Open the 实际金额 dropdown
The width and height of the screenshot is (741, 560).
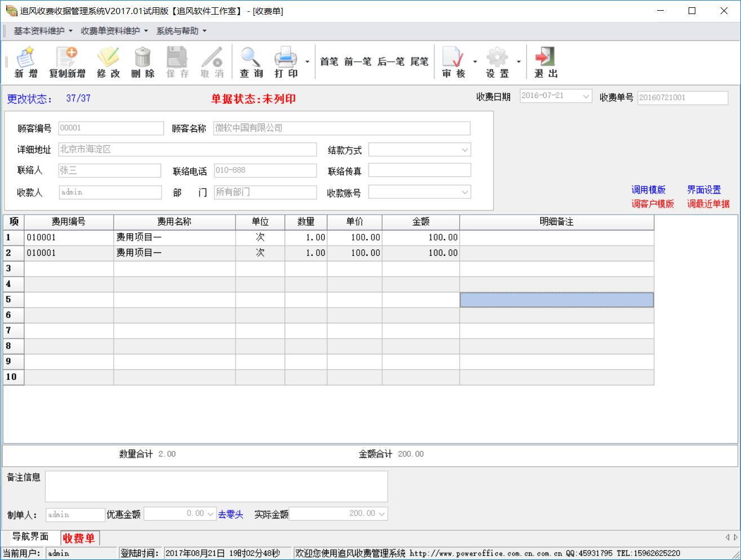382,514
